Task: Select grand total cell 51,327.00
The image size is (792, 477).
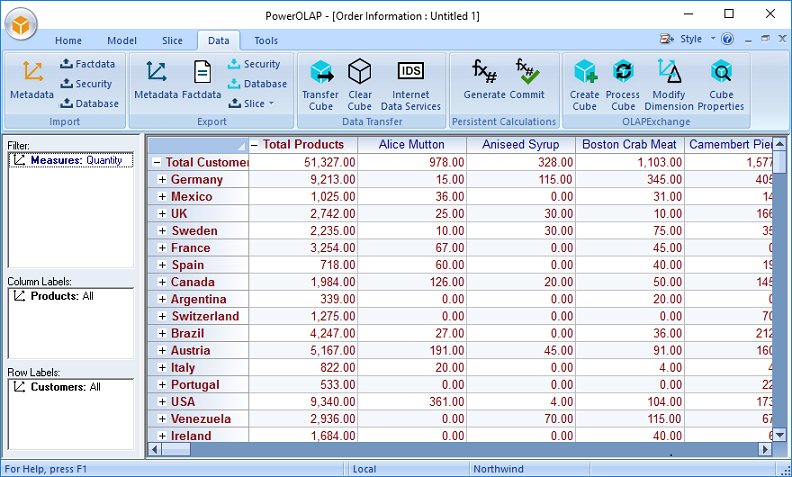Action: pos(303,162)
